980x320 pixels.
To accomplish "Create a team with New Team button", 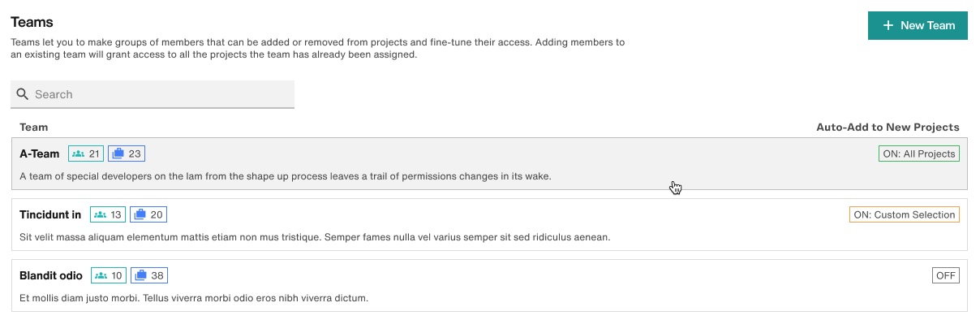I will (x=918, y=25).
